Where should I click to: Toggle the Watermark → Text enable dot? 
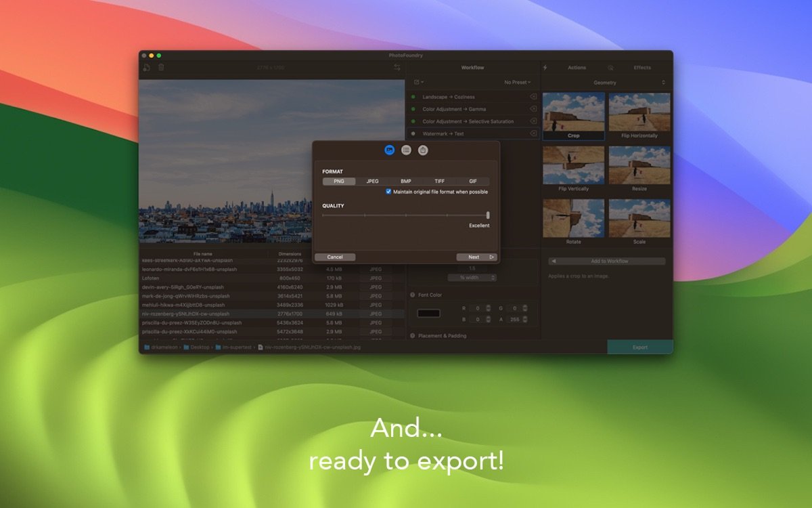point(413,133)
